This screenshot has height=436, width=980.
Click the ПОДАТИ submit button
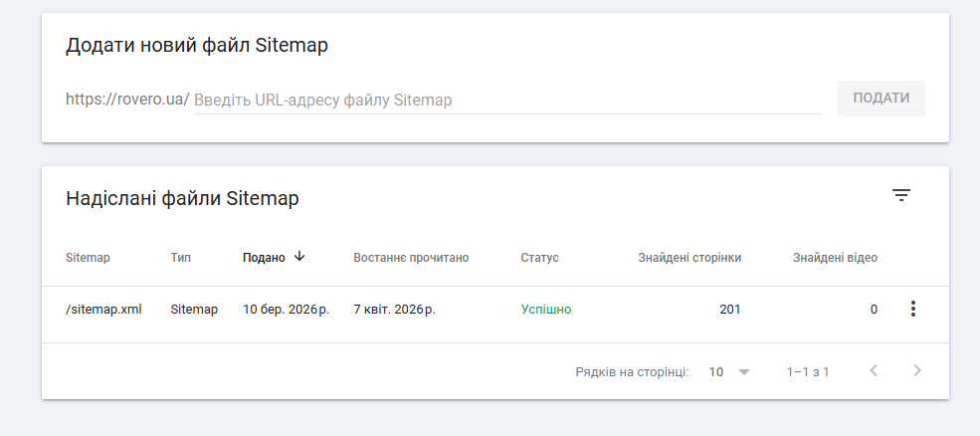click(881, 99)
